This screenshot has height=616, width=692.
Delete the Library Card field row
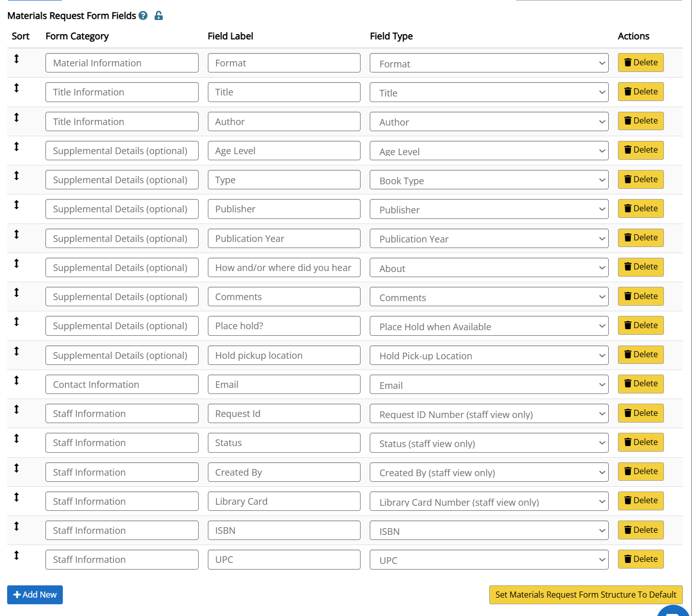[640, 501]
